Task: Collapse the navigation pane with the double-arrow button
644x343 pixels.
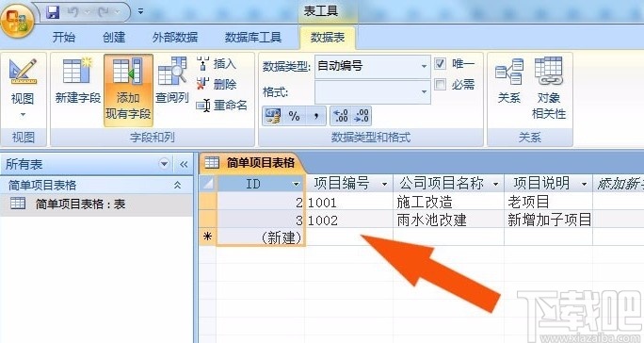Action: (184, 165)
